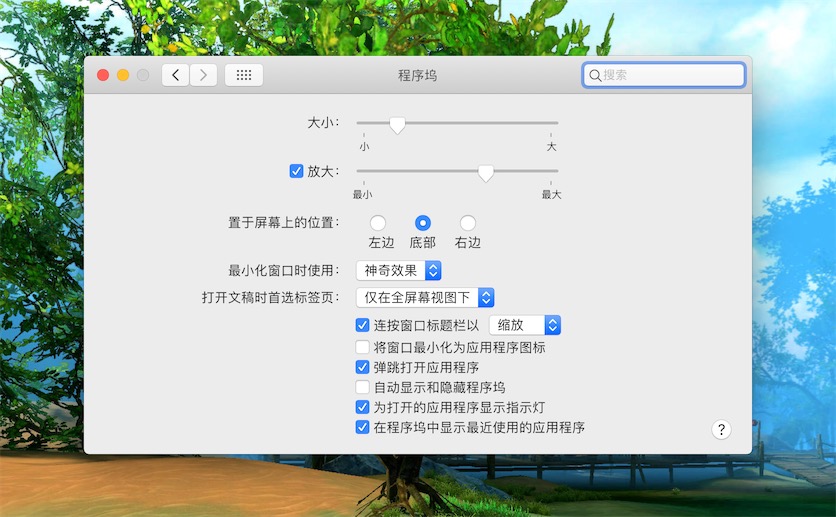Click into the 搜索 search field
Screen dimensions: 836x517
tap(663, 75)
